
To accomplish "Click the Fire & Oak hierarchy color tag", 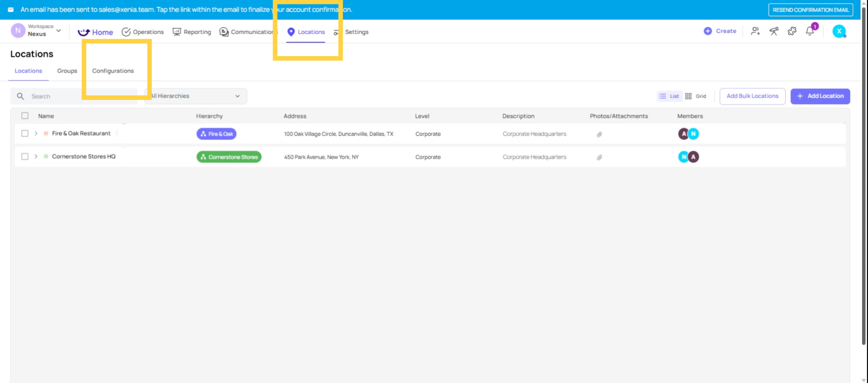I will 217,134.
